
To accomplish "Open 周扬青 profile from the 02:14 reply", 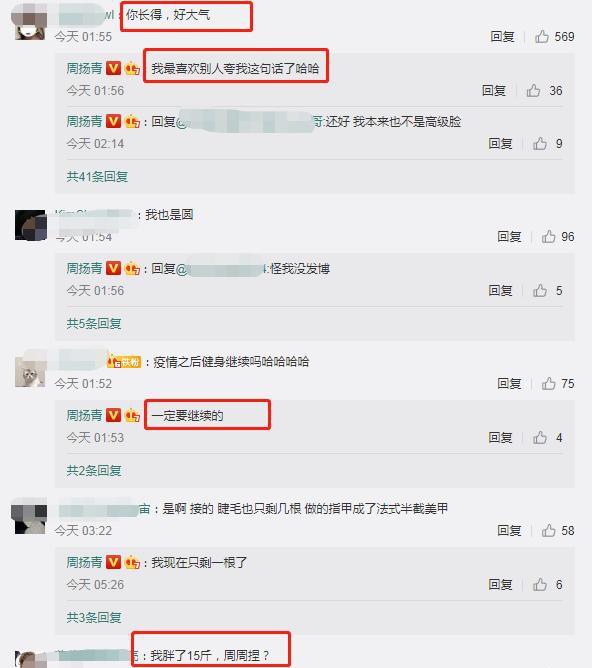I will 84,121.
